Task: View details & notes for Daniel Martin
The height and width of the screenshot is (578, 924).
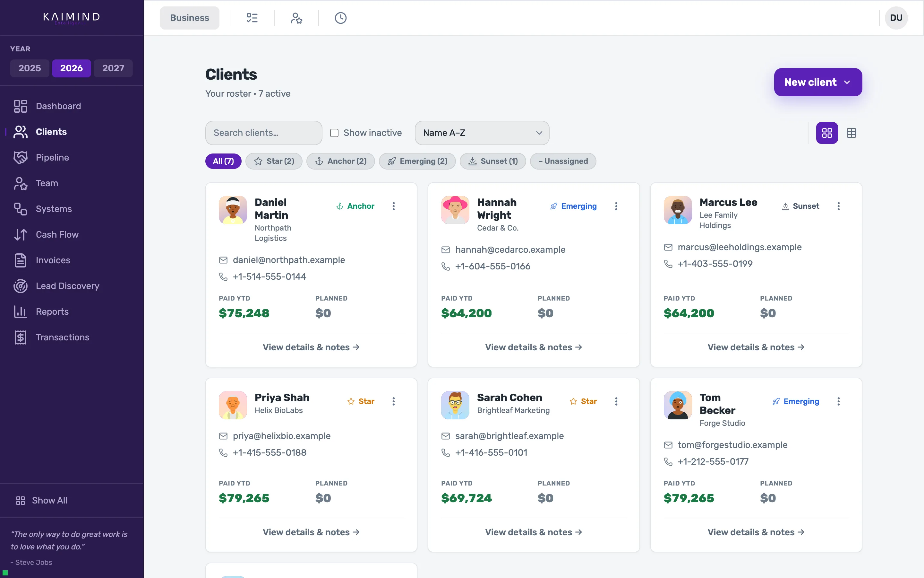Action: pos(311,347)
